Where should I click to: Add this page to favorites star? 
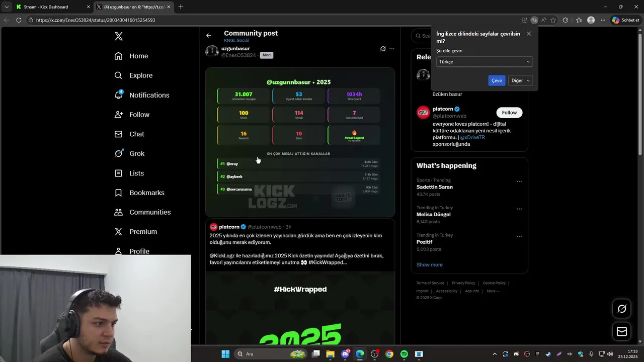(553, 20)
